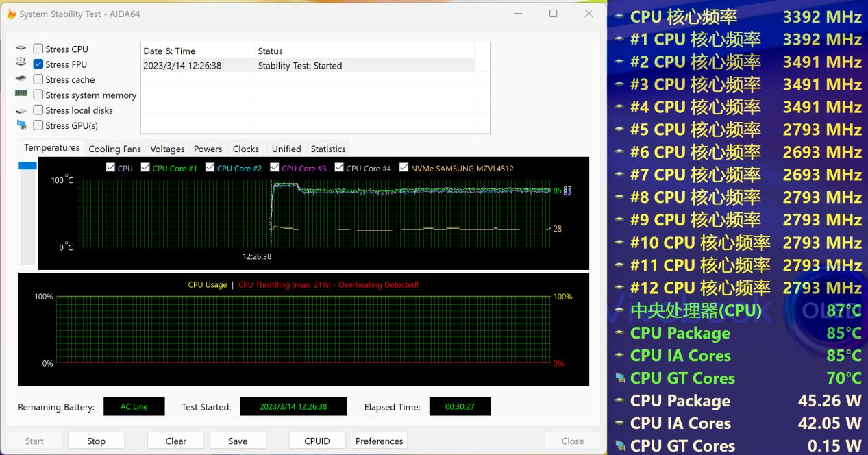Uncheck the Stress FPU checkbox
Image resolution: width=868 pixels, height=455 pixels.
(x=38, y=64)
